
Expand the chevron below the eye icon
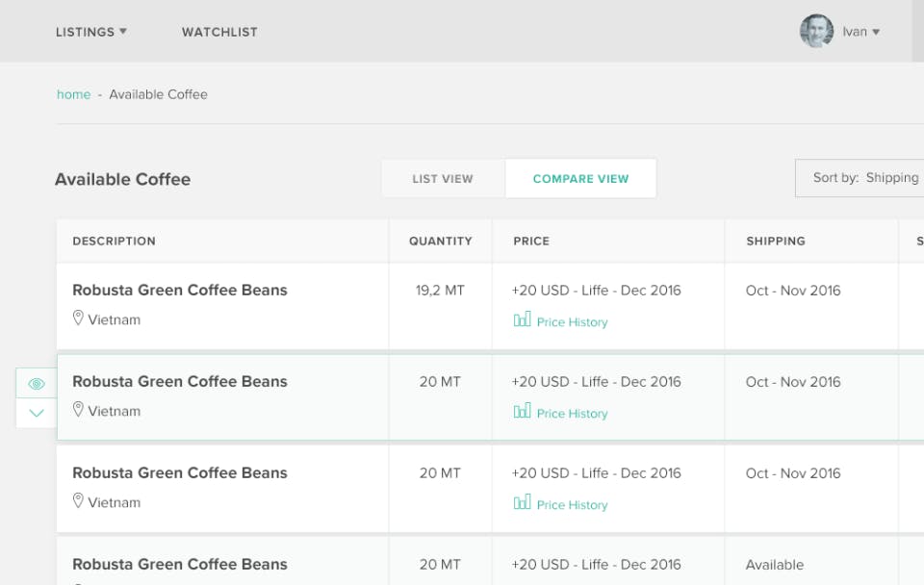[x=37, y=413]
